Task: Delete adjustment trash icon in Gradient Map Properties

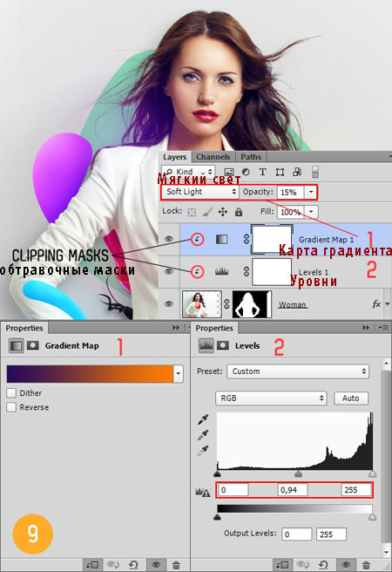Action: coord(176,565)
